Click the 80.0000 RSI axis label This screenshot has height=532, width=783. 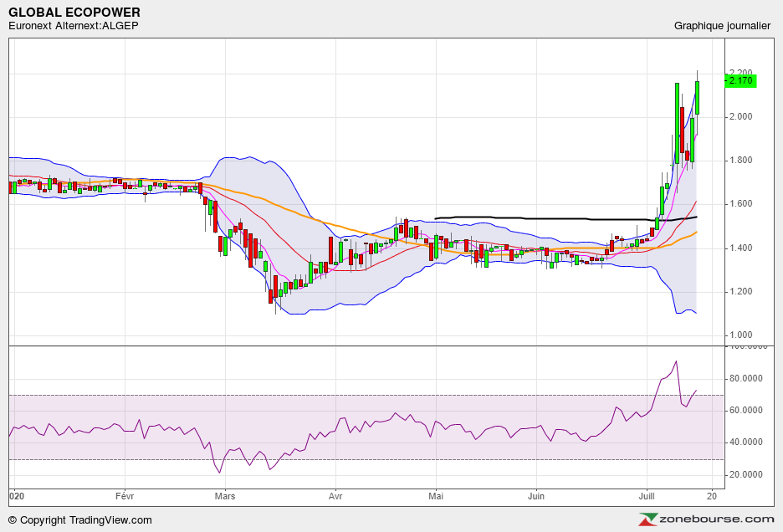coord(746,378)
